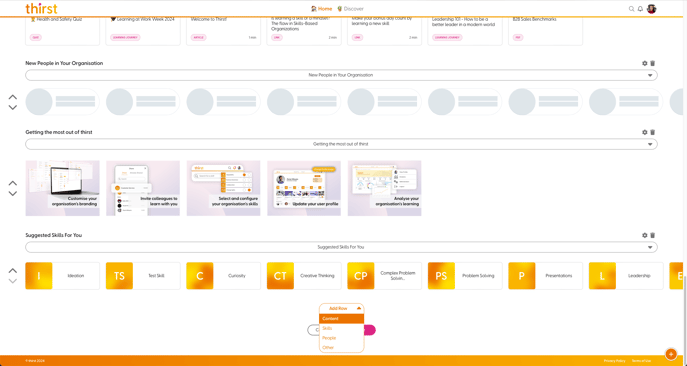Open settings gear for Getting the most out row
Image resolution: width=687 pixels, height=366 pixels.
point(645,132)
